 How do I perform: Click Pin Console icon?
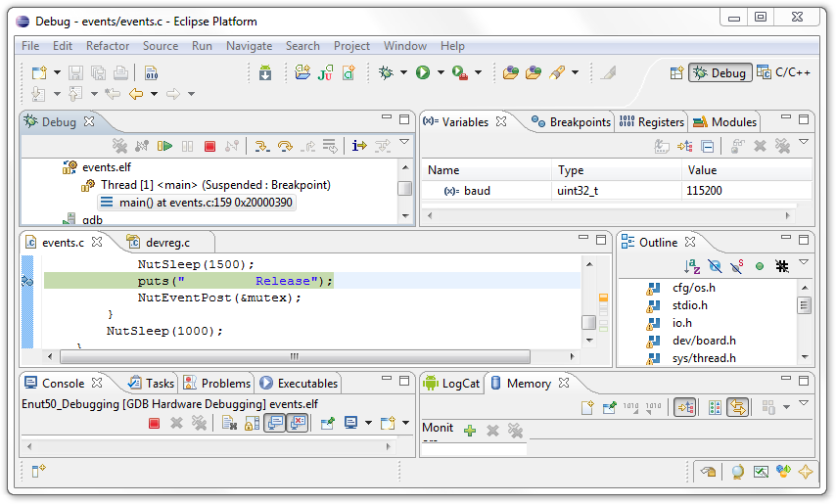pyautogui.click(x=327, y=423)
